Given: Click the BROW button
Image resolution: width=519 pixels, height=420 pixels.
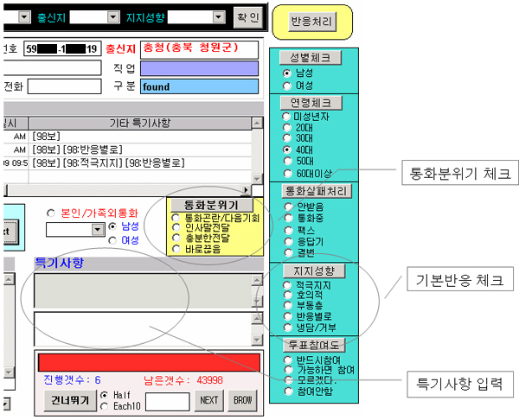Looking at the screenshot, I should (241, 400).
